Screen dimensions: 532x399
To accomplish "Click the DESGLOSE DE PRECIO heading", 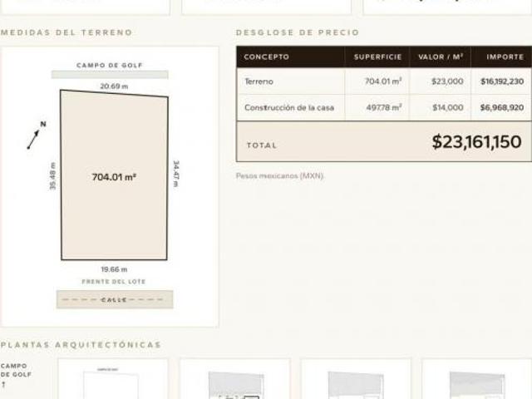I will point(298,32).
